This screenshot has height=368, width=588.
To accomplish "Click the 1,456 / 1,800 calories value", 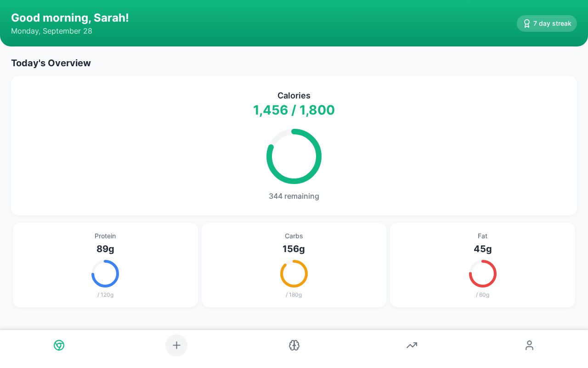I will pyautogui.click(x=294, y=110).
